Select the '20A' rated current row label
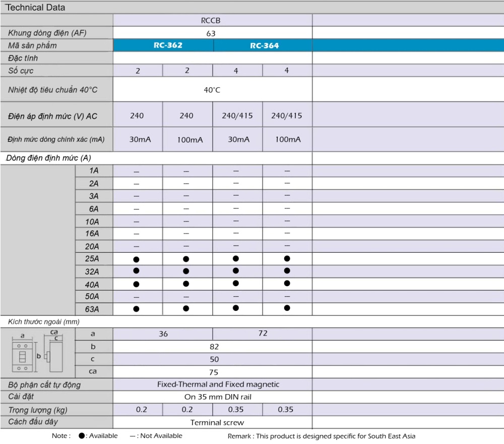504x444 pixels. [92, 246]
